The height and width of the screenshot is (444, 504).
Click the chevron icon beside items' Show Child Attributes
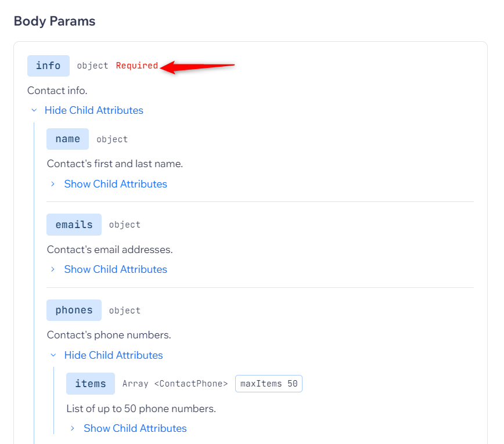(73, 428)
